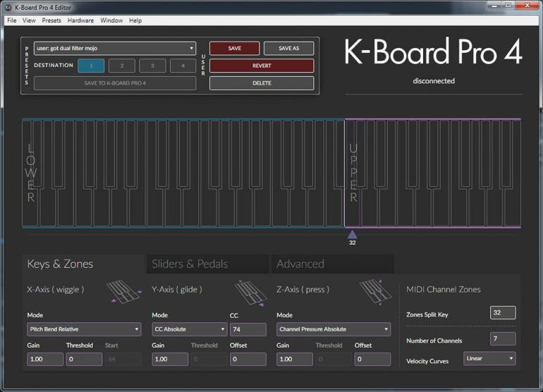Open X-Axis Mode dropdown Pitch Bend Relative

tap(84, 329)
